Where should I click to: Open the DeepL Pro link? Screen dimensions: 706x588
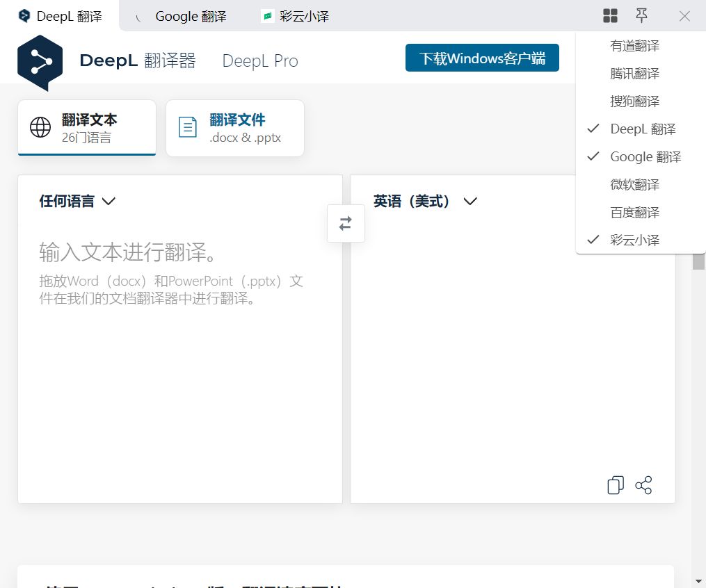(260, 60)
